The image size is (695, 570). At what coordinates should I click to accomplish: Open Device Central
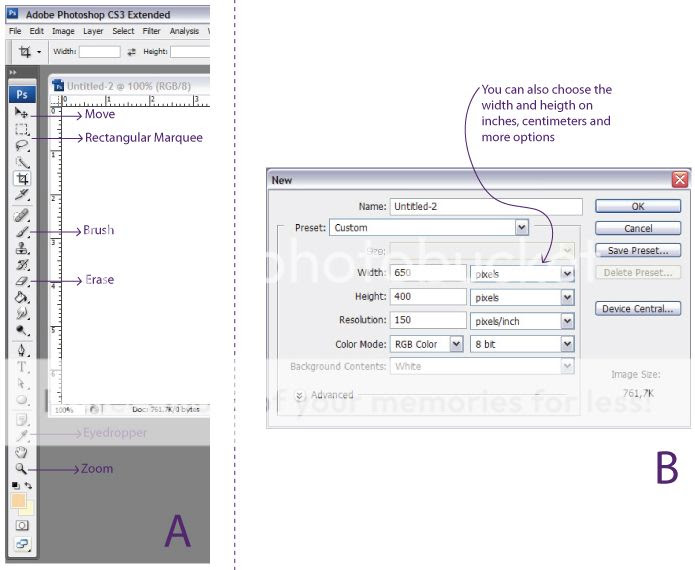click(638, 308)
